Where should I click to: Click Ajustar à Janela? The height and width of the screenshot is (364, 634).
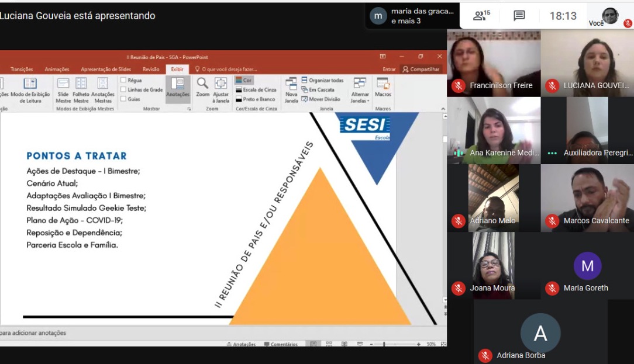pos(220,90)
